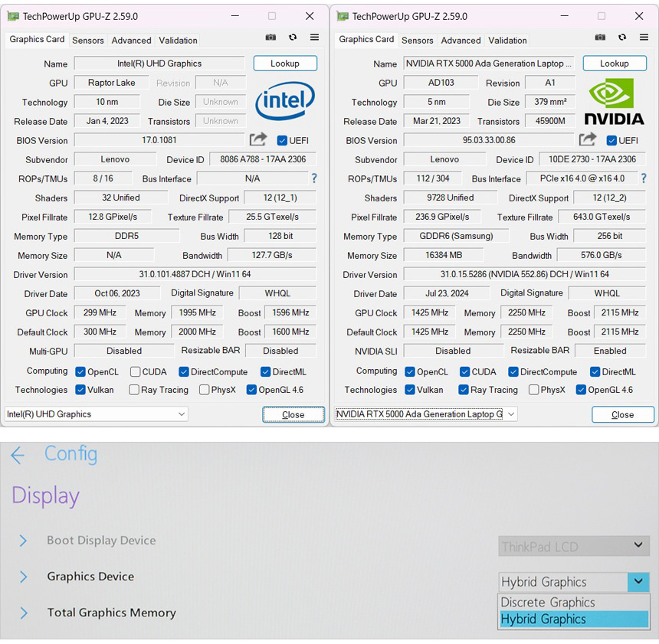Switch to Advanced tab in Intel window
Image resolution: width=659 pixels, height=644 pixels.
(x=131, y=41)
